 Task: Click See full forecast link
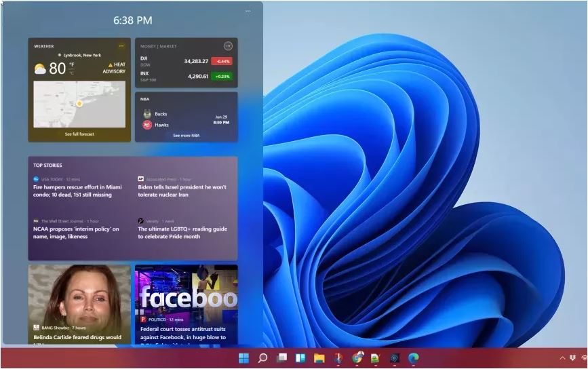pyautogui.click(x=79, y=134)
